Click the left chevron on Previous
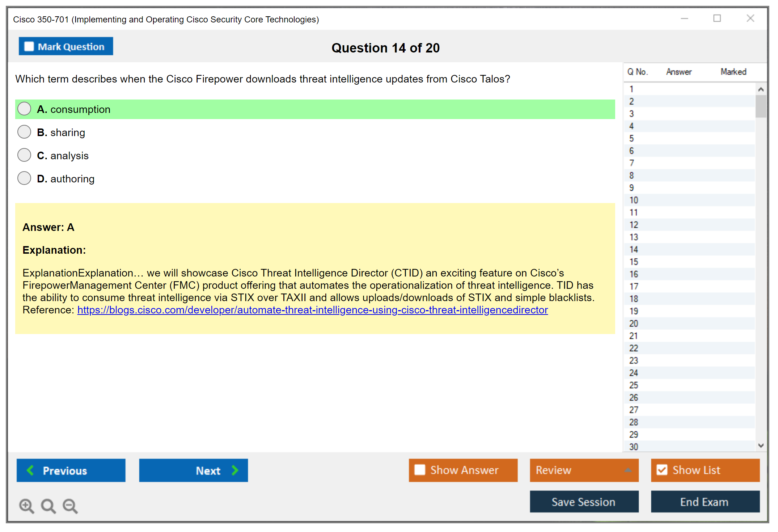 coord(31,470)
